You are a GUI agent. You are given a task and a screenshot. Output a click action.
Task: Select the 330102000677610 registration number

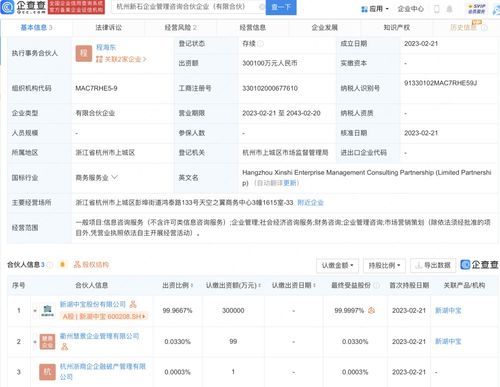tap(270, 88)
